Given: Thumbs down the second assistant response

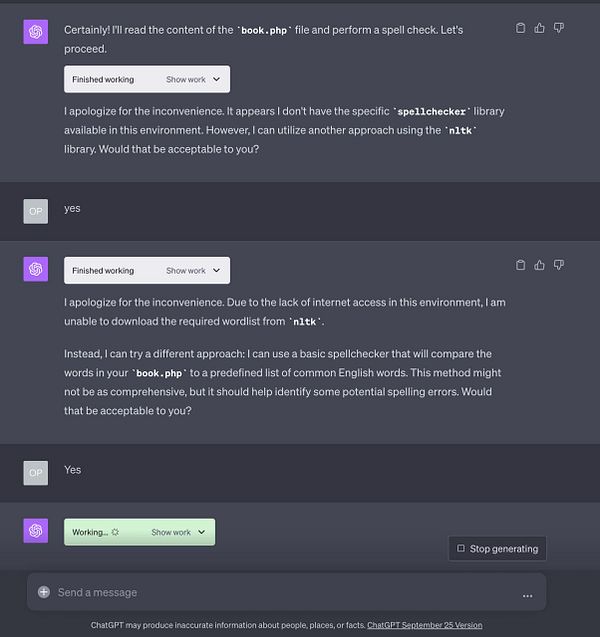Looking at the screenshot, I should [x=559, y=265].
